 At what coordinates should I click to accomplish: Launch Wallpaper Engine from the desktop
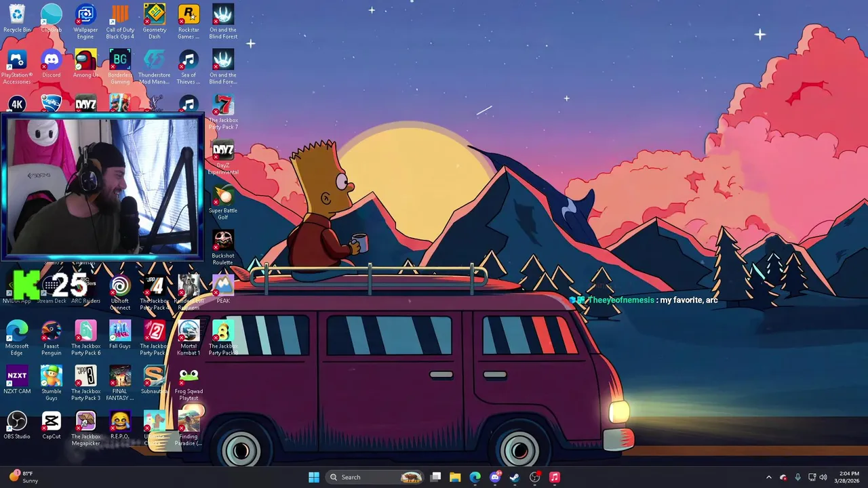tap(85, 22)
